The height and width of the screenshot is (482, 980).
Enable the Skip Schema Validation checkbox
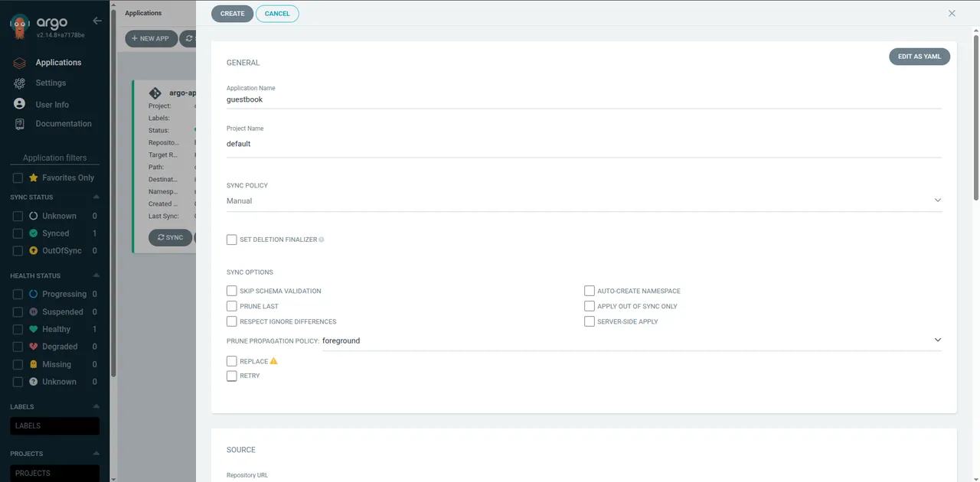pyautogui.click(x=231, y=291)
